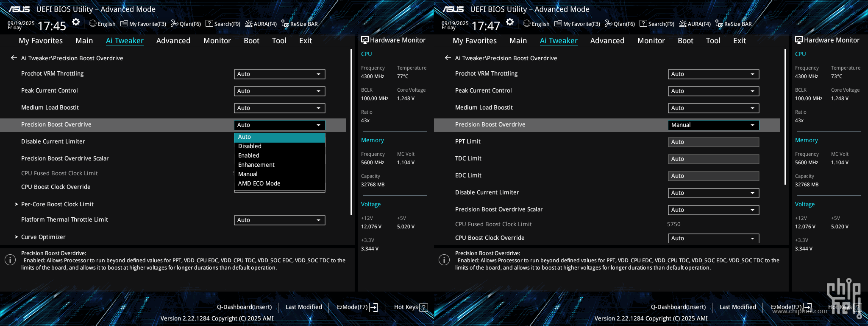Switch to My Favorites tab in right screen
Image resolution: width=868 pixels, height=326 pixels.
(475, 41)
